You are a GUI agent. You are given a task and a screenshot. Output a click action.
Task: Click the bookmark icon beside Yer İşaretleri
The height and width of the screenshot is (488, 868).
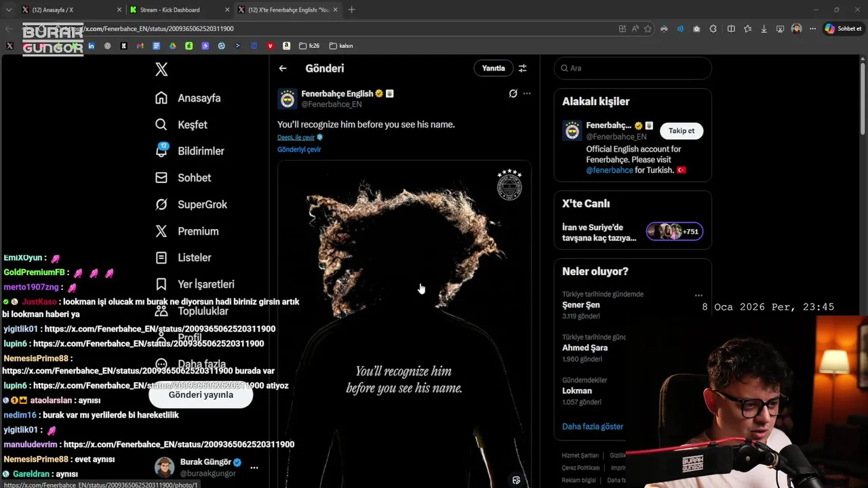pyautogui.click(x=161, y=284)
